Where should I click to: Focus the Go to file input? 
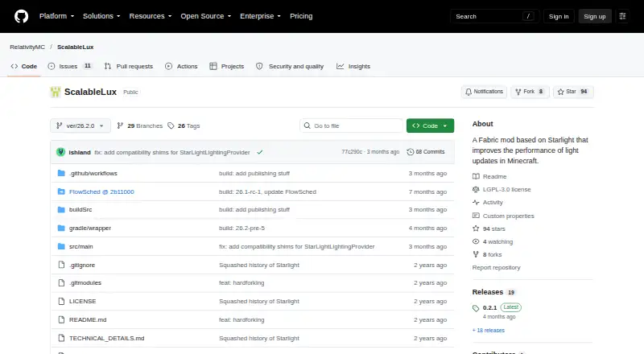pyautogui.click(x=352, y=126)
